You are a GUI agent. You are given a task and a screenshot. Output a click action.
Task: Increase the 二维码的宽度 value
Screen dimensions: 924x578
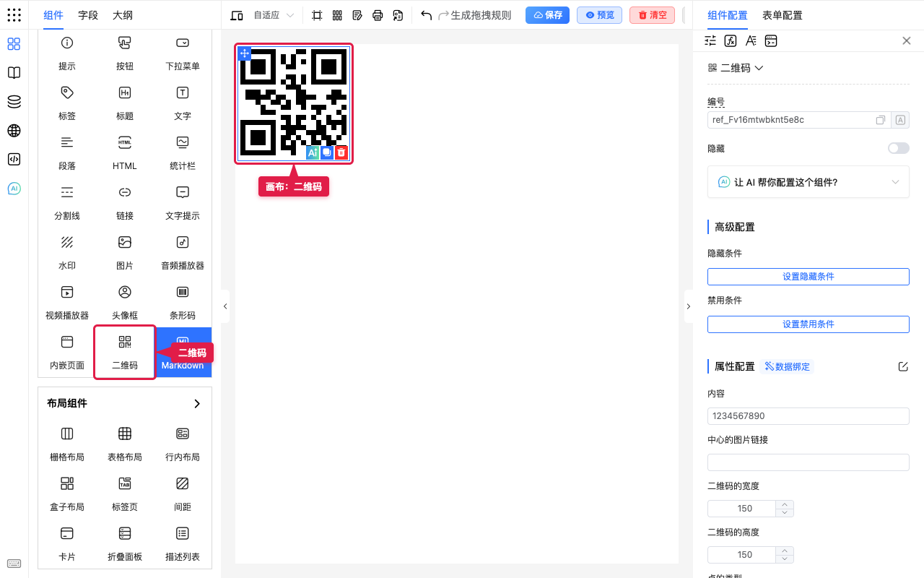pos(785,504)
